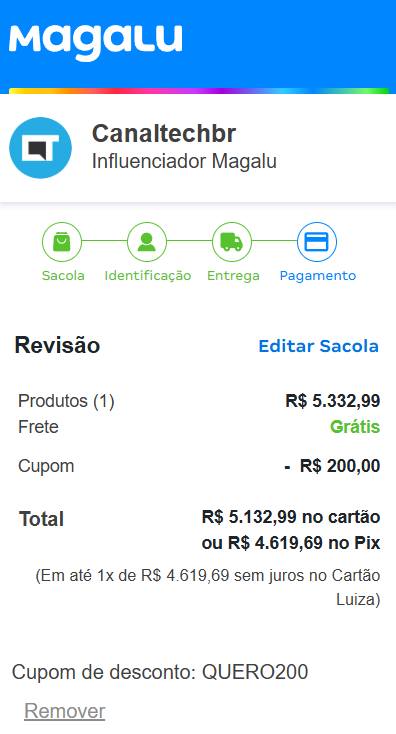Click the Pagamento step label
The image size is (396, 734).
[x=318, y=276]
